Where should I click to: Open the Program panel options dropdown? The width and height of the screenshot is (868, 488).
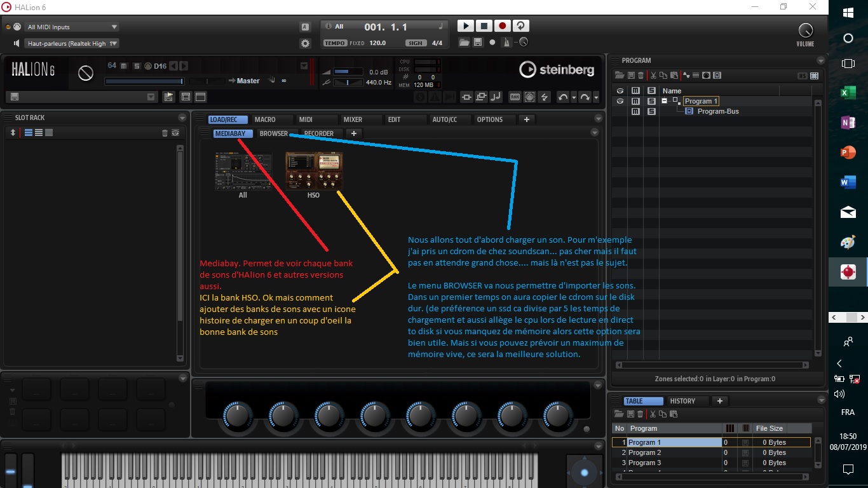[822, 60]
